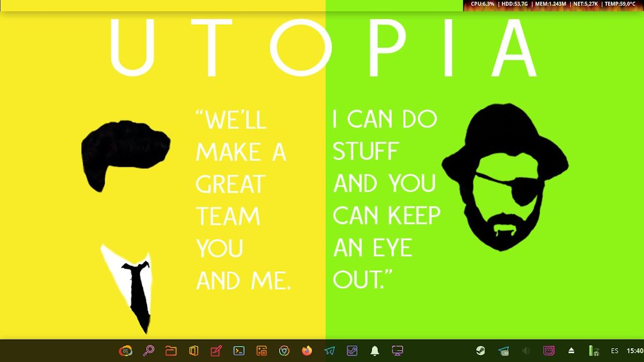The width and height of the screenshot is (644, 362).
Task: Click the MEM:1.243M memory reading
Action: [x=550, y=4]
